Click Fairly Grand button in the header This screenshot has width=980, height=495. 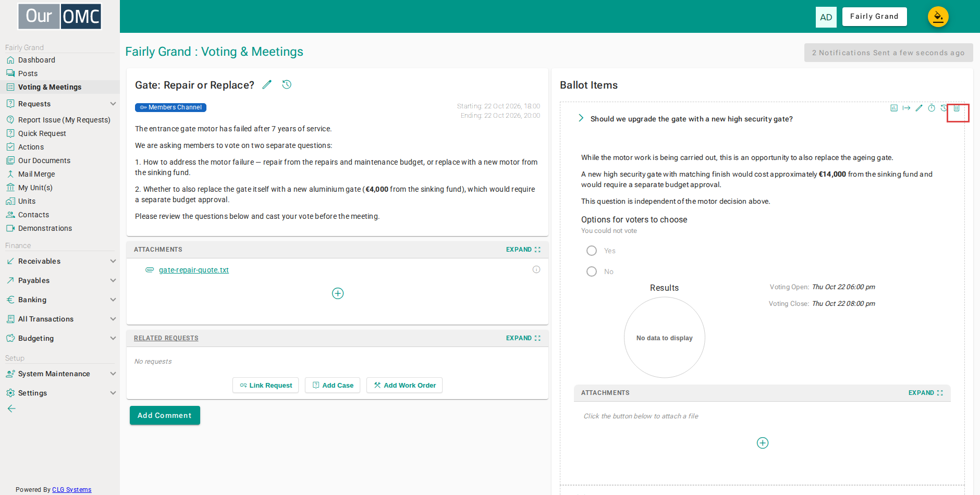pos(875,17)
